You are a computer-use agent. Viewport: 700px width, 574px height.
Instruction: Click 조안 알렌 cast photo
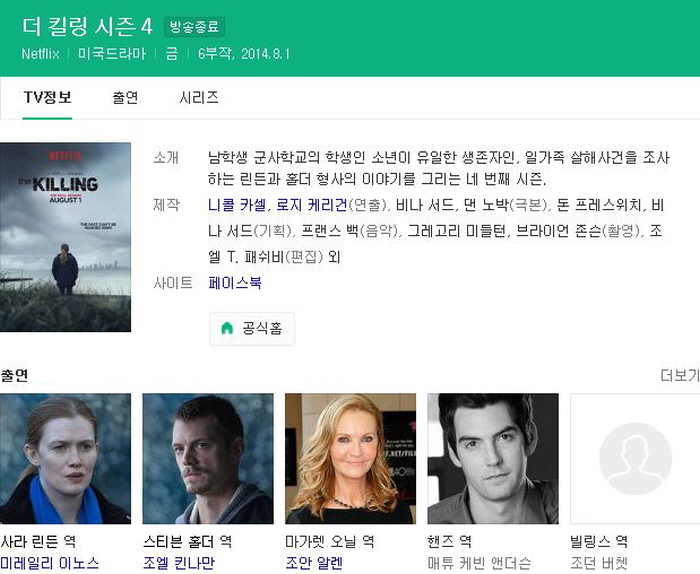point(350,459)
